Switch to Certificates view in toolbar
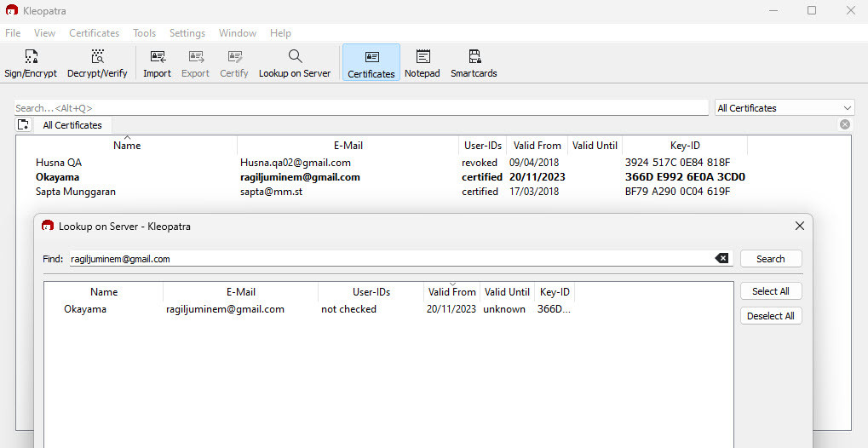The image size is (868, 448). 371,62
